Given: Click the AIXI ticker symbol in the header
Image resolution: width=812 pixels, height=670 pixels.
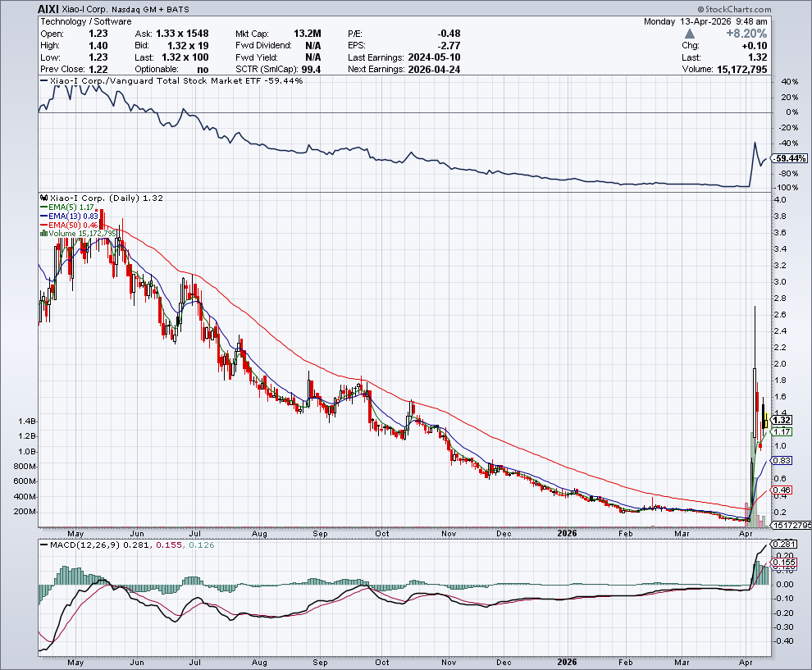Looking at the screenshot, I should pos(48,9).
